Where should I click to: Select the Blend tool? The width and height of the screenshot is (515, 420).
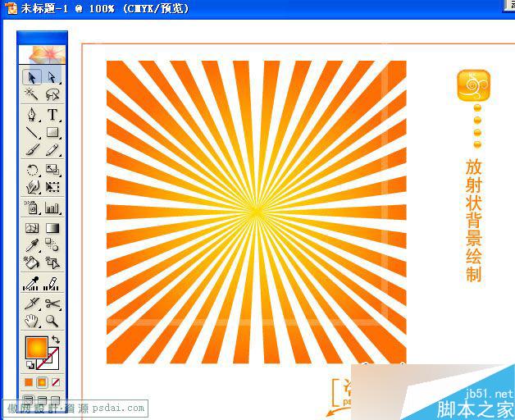click(52, 244)
